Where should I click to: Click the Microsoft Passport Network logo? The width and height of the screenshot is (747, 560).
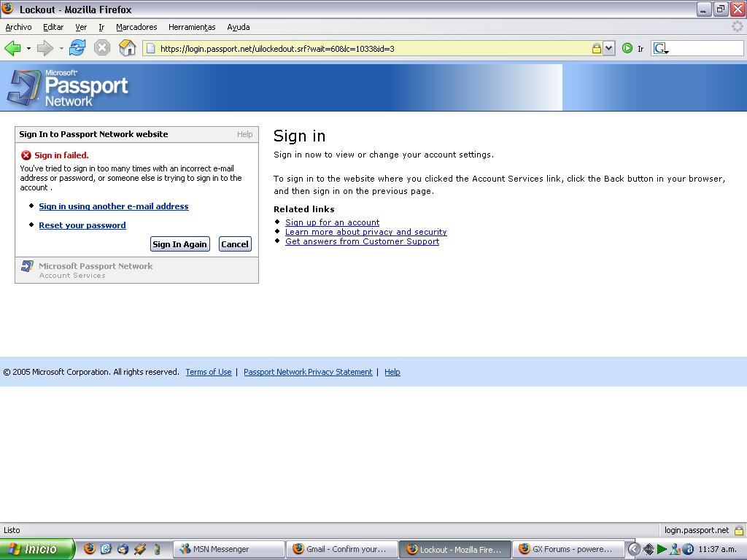click(69, 87)
